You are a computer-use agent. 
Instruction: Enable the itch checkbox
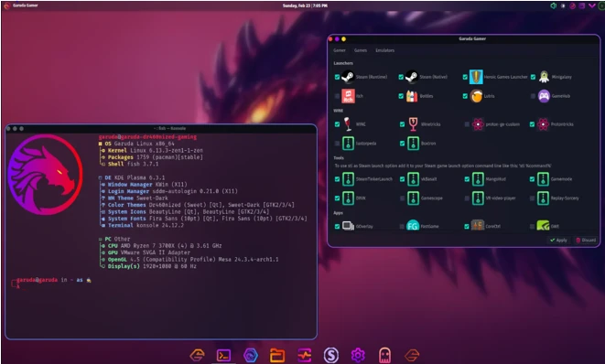(337, 96)
